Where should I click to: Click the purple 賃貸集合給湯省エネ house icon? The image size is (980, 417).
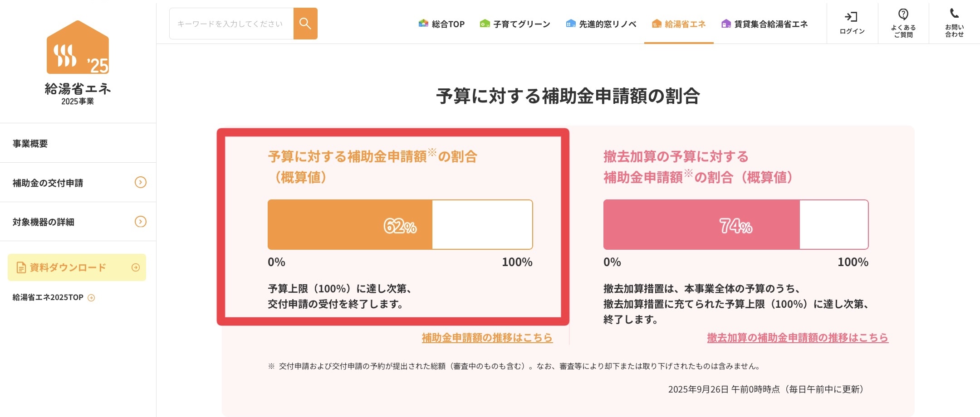(726, 24)
